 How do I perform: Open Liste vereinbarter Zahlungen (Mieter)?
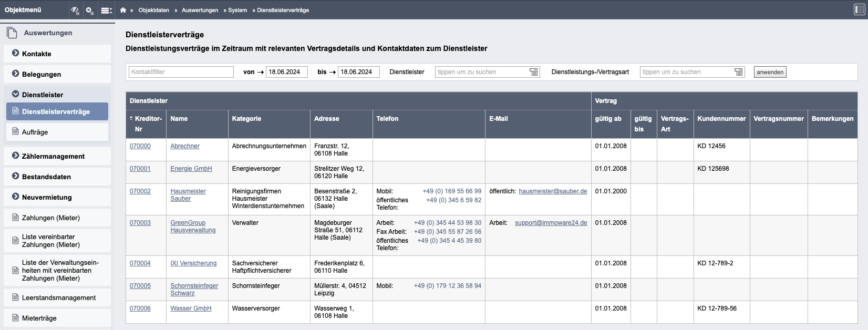[x=57, y=241]
